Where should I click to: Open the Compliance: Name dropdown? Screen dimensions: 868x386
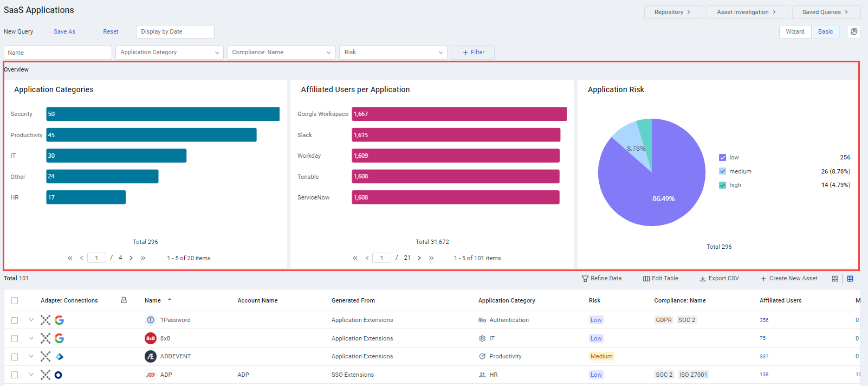tap(282, 53)
